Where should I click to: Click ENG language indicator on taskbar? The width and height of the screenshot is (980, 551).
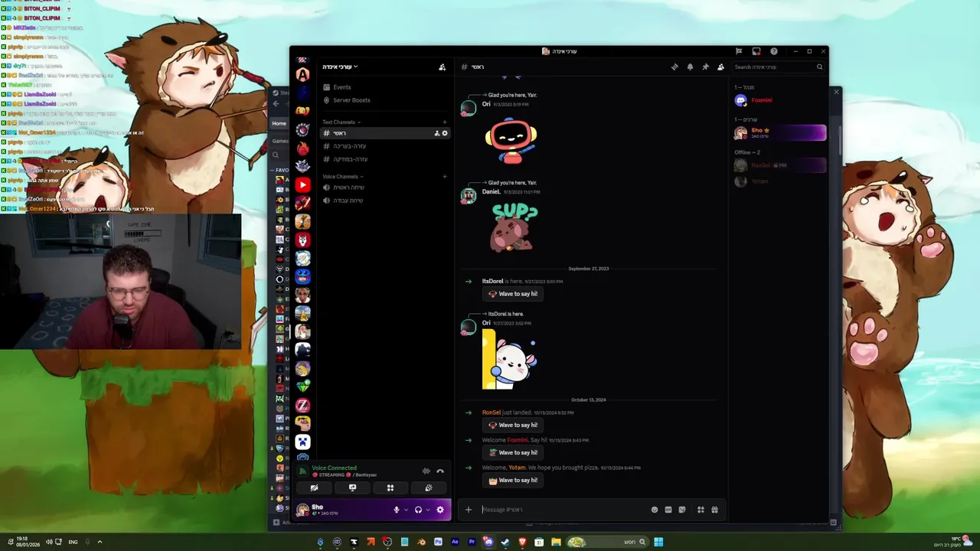(x=73, y=542)
